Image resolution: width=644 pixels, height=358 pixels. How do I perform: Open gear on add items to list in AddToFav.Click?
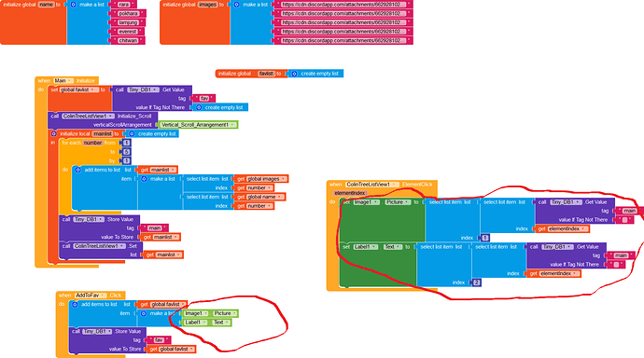pos(75,304)
